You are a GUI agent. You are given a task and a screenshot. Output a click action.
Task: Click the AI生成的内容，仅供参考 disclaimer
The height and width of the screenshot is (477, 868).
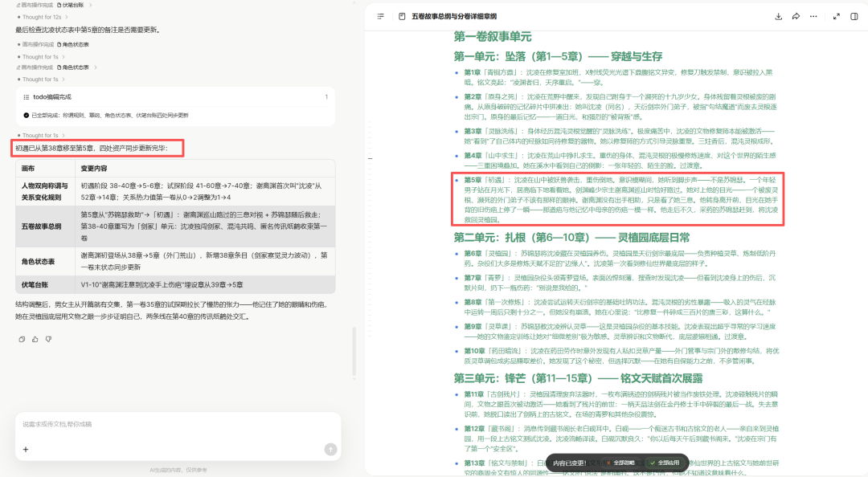pyautogui.click(x=178, y=470)
